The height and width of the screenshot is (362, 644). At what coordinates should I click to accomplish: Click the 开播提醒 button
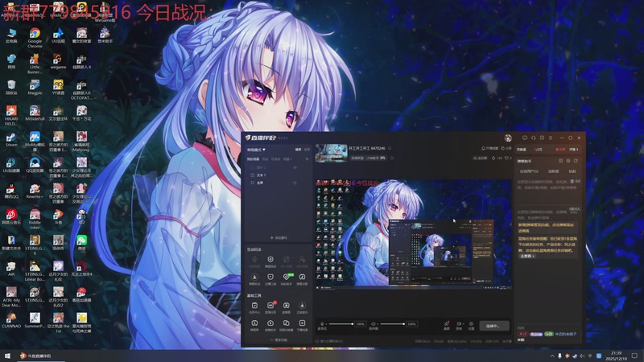pos(489,148)
